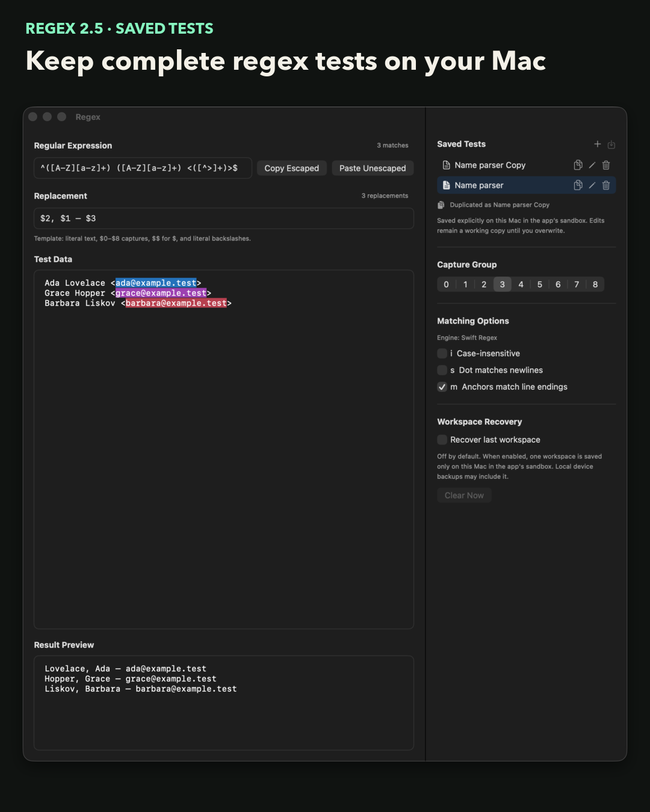This screenshot has width=650, height=812.
Task: Click the Clear Now button
Action: pyautogui.click(x=464, y=496)
